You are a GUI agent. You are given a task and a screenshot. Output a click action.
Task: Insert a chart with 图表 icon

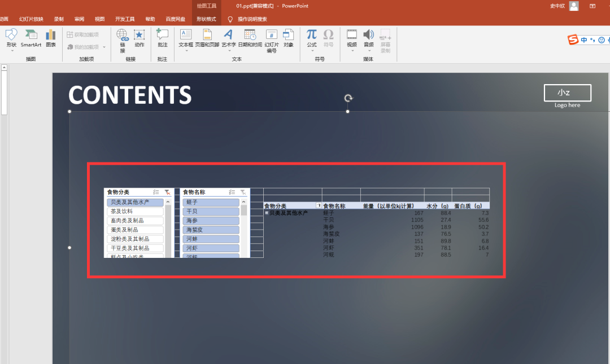[x=51, y=37]
